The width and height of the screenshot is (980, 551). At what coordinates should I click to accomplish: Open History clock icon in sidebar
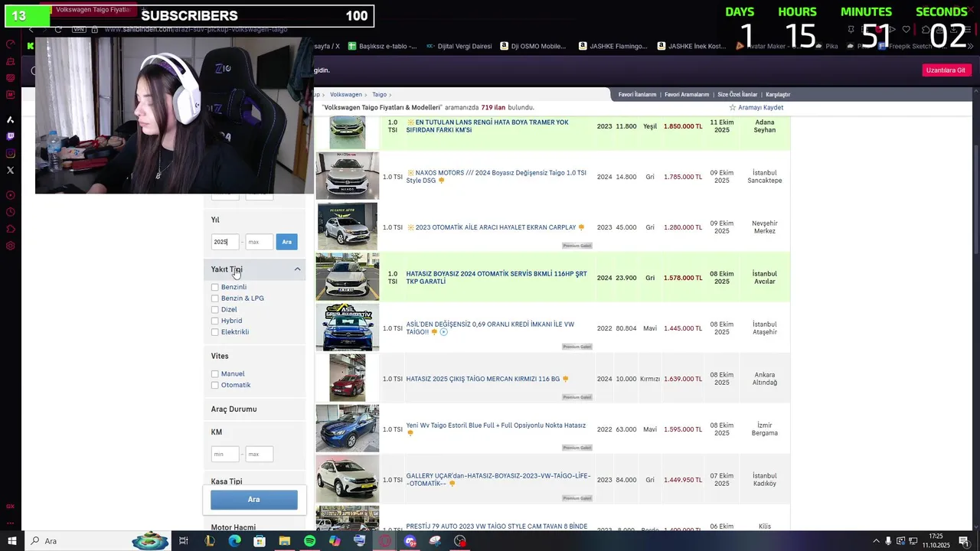[10, 212]
